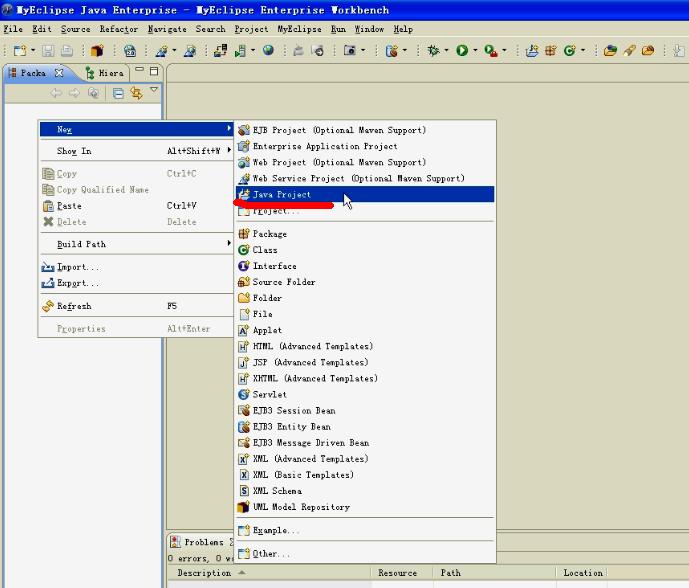Choose Import... from context menu

(136, 267)
